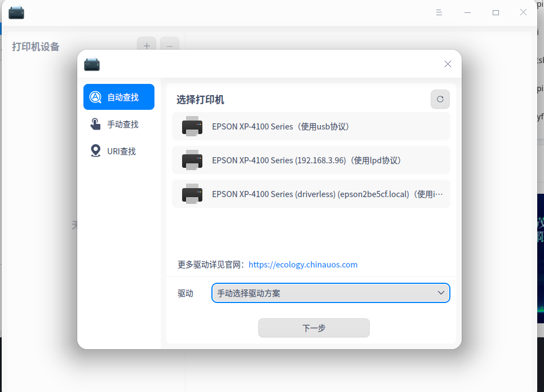Switch to the 手动查找 tab
Screen dimensions: 544x392
123,124
